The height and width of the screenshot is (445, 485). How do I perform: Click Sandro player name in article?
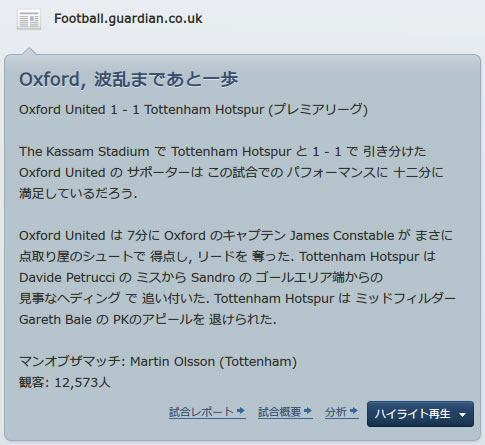pos(213,278)
